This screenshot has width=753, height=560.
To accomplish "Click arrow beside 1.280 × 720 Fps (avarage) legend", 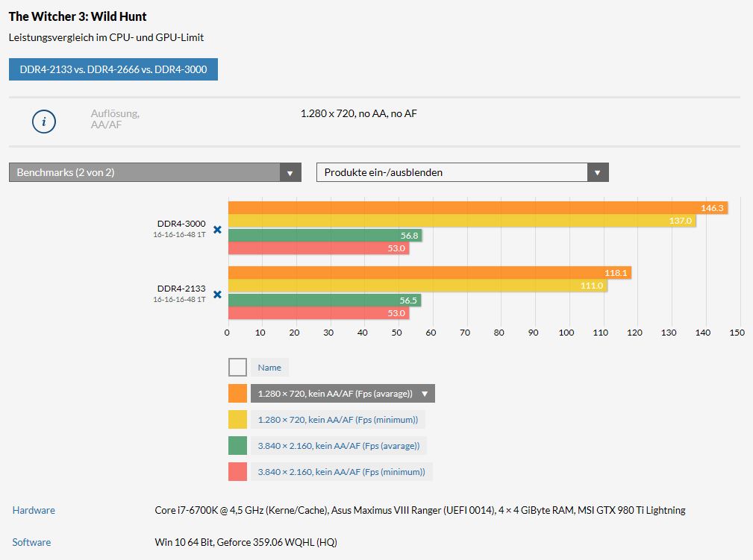I will coord(425,394).
